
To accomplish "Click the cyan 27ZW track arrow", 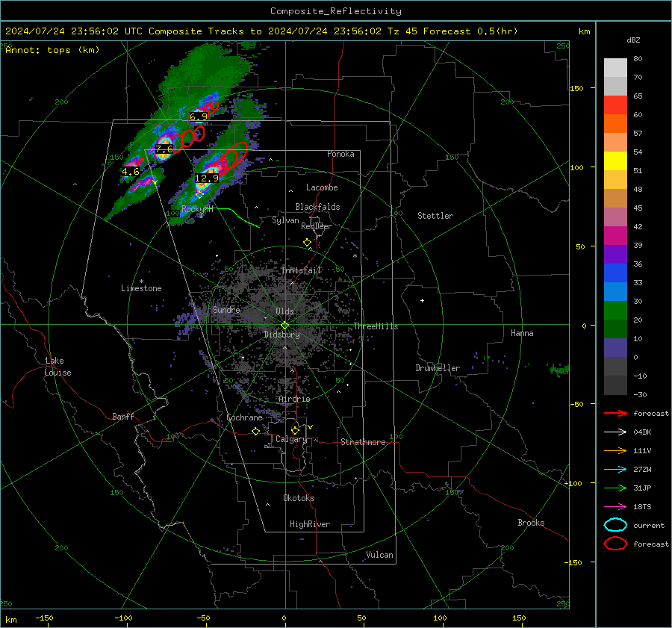I will click(x=615, y=470).
